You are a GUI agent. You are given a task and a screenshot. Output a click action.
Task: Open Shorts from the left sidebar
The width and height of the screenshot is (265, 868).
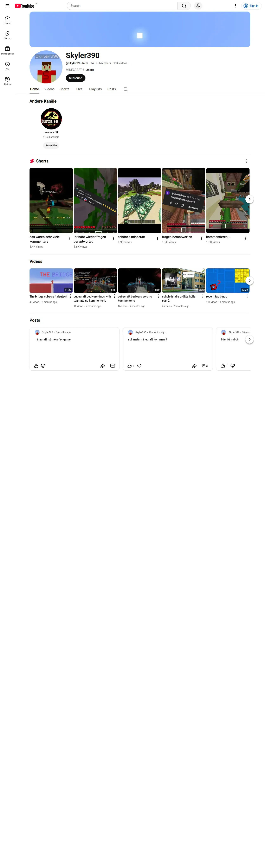click(x=7, y=35)
